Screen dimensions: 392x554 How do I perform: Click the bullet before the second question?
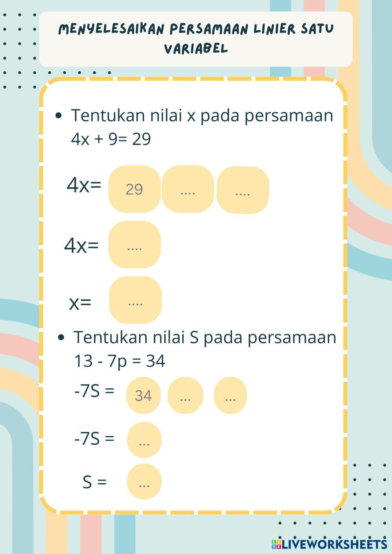coord(61,337)
